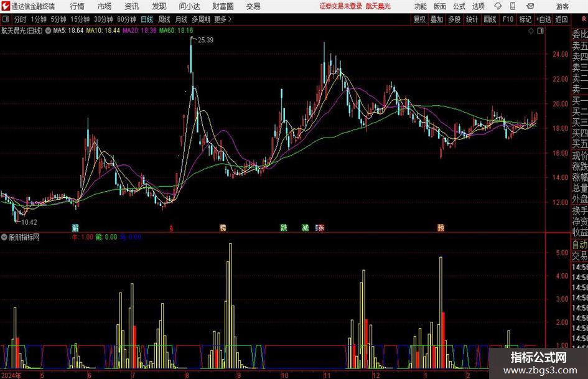Open the 资讯 menu
Viewport: 588px width, 379px height.
point(132,6)
